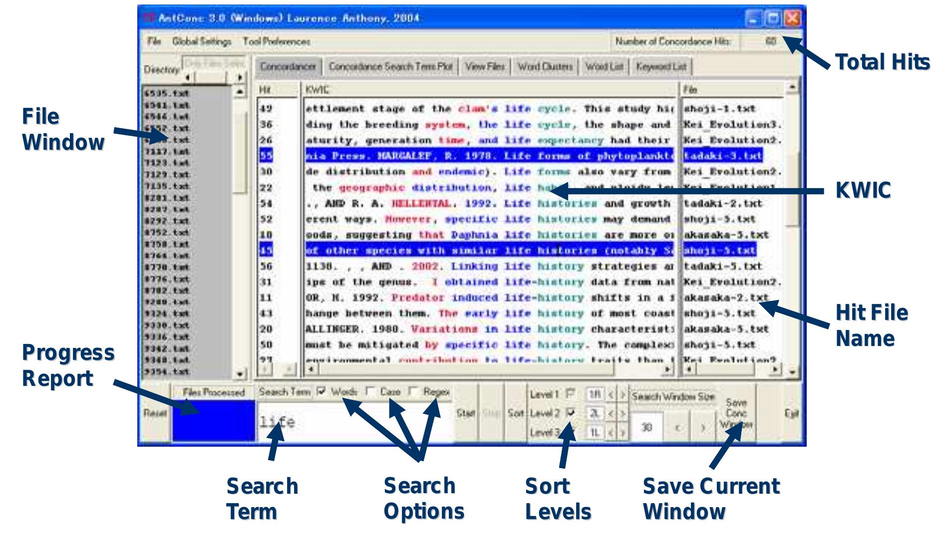The width and height of the screenshot is (942, 560).
Task: Open the Keyword List tab
Action: tap(661, 66)
